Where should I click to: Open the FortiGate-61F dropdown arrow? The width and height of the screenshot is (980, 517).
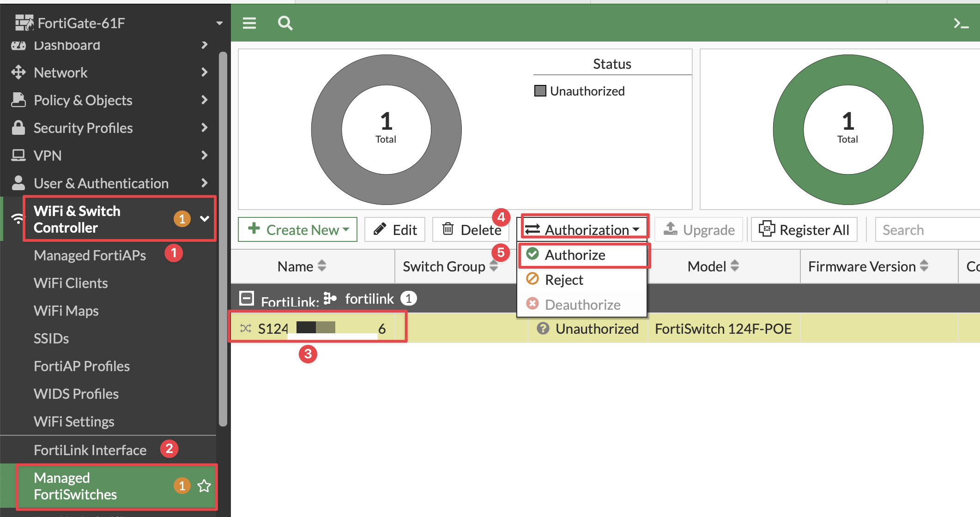coord(219,23)
